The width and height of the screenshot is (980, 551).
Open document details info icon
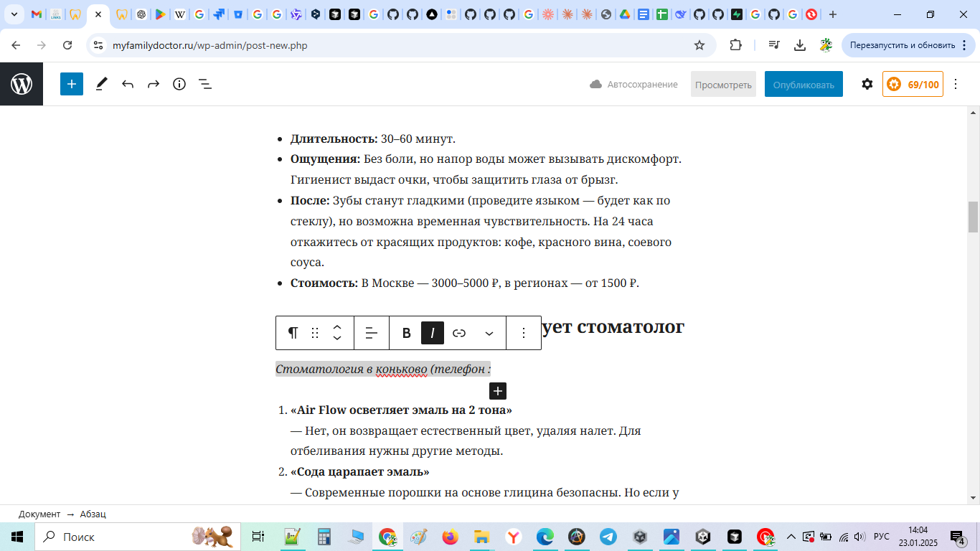pos(179,84)
